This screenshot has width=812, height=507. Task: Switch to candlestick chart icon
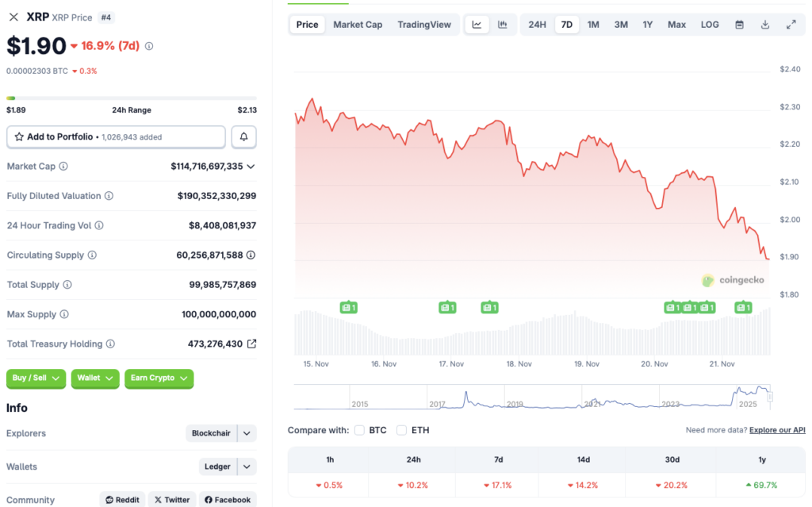coord(502,25)
